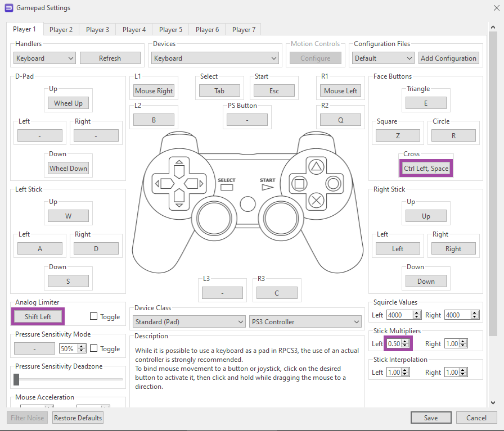Rebind Triangle button showing E
Screen dimensions: 504x431
click(426, 103)
